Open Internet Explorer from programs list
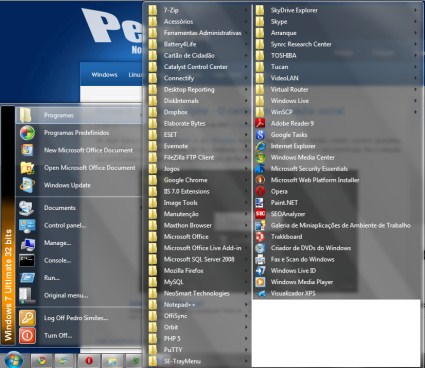The image size is (425, 368). 260,146
